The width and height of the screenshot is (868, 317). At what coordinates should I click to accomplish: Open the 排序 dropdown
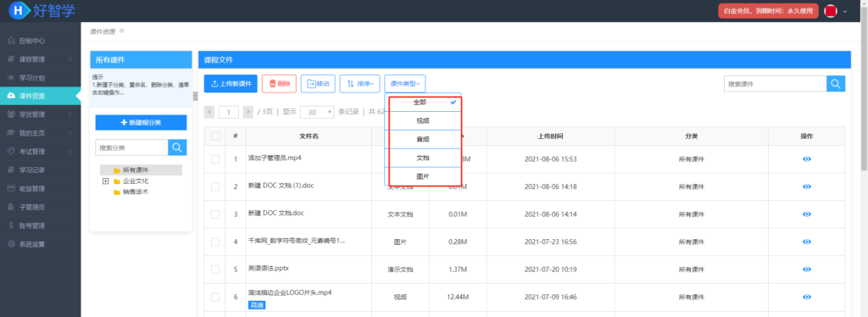coord(359,84)
